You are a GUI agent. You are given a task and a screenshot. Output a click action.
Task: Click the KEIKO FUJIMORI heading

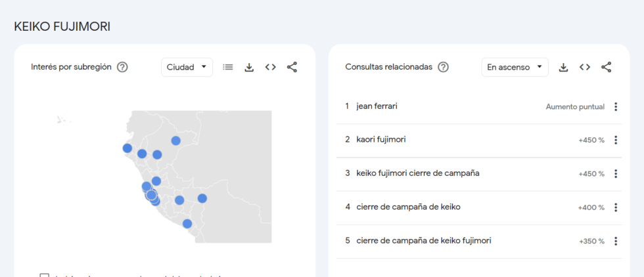point(62,27)
